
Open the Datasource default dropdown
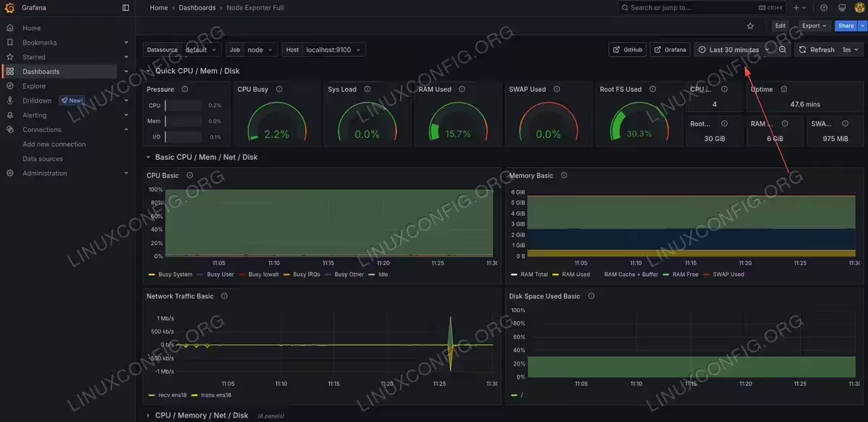click(201, 50)
